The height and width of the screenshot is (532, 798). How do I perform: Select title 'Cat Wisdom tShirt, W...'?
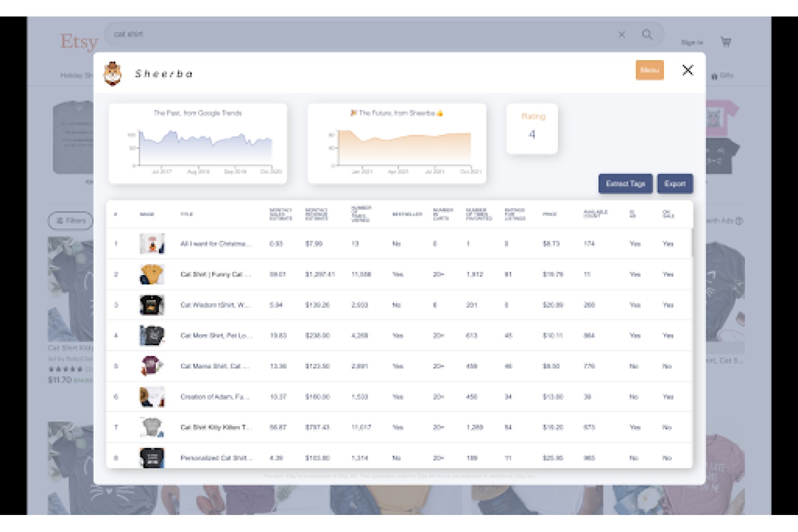tap(215, 305)
